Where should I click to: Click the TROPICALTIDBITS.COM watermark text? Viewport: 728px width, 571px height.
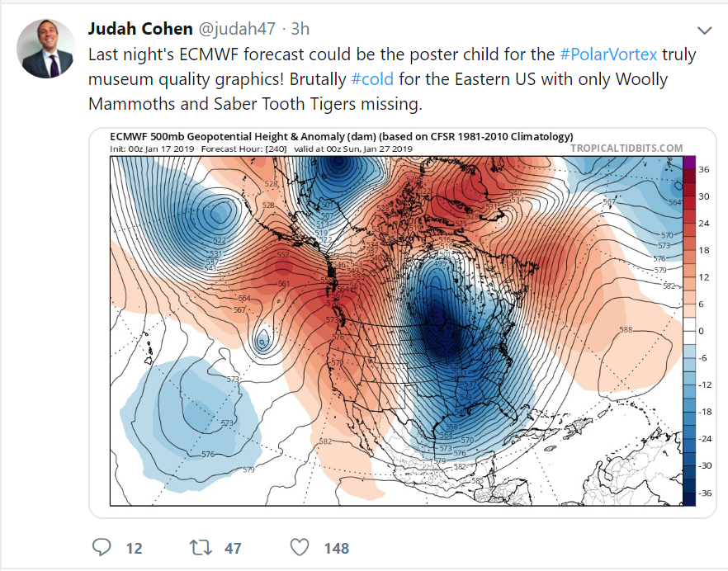[x=626, y=148]
